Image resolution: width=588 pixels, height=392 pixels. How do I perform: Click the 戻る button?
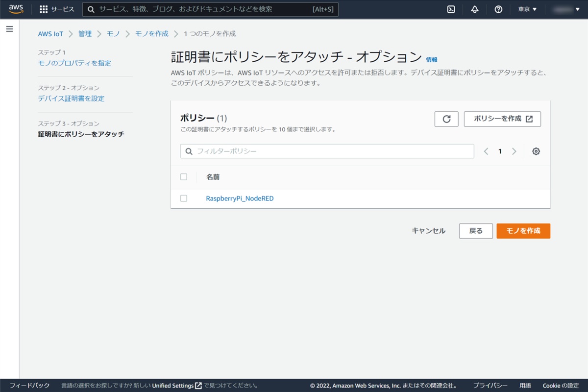(476, 231)
